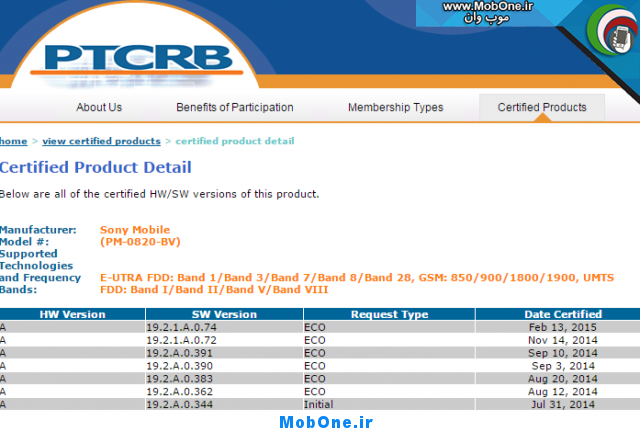The height and width of the screenshot is (432, 640).
Task: Go to the Membership Types tab
Action: point(395,107)
